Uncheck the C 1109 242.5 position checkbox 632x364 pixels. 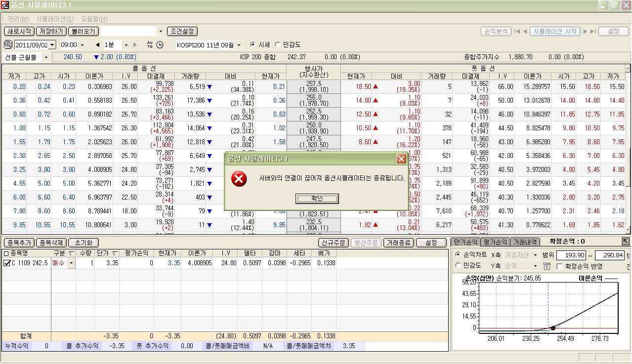(x=6, y=263)
